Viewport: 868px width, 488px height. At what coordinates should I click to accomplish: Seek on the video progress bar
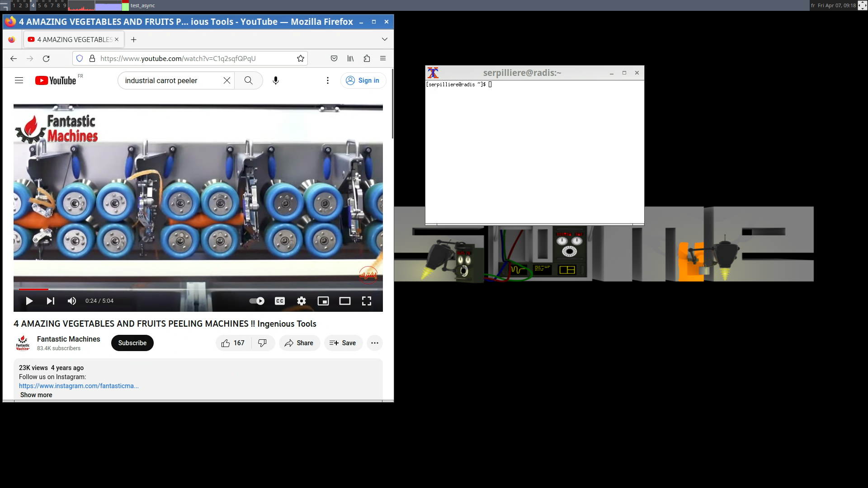tap(199, 289)
